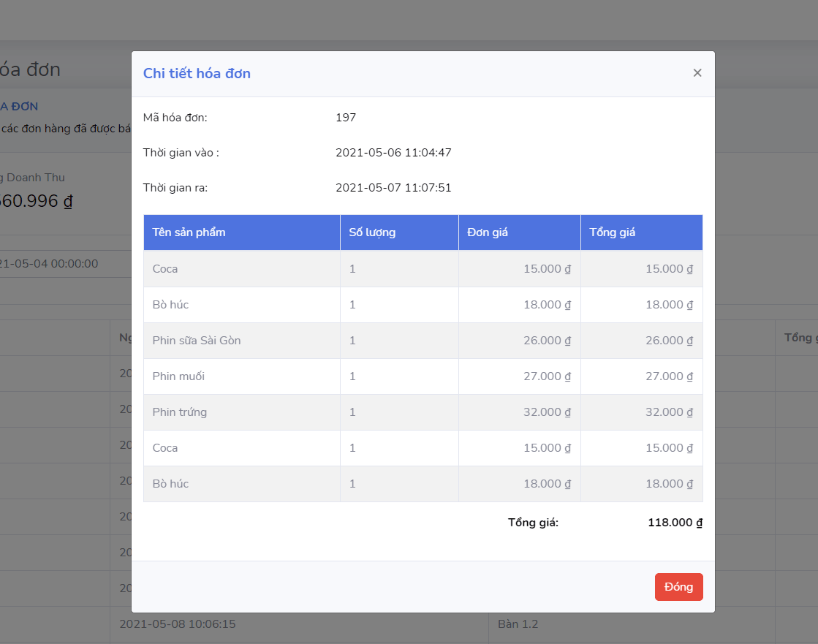Screen dimensions: 818x644
Task: Click the 32.000 ₫ unit price cell
Action: (520, 412)
